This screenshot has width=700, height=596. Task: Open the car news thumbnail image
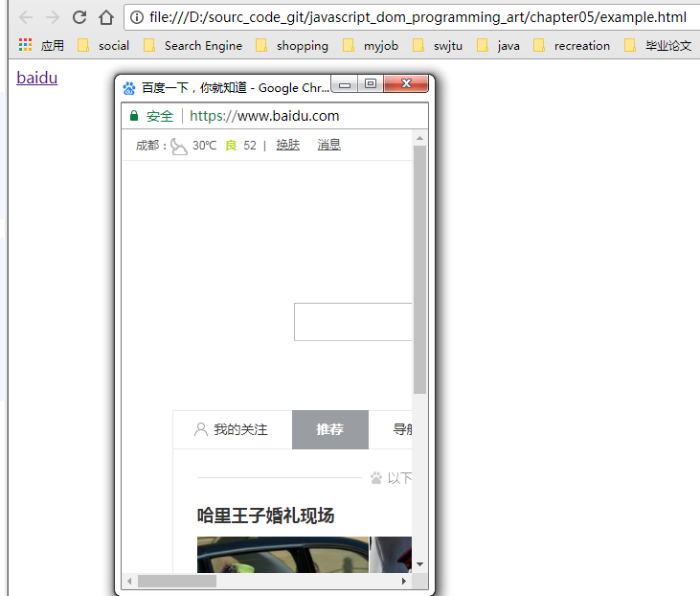(283, 555)
